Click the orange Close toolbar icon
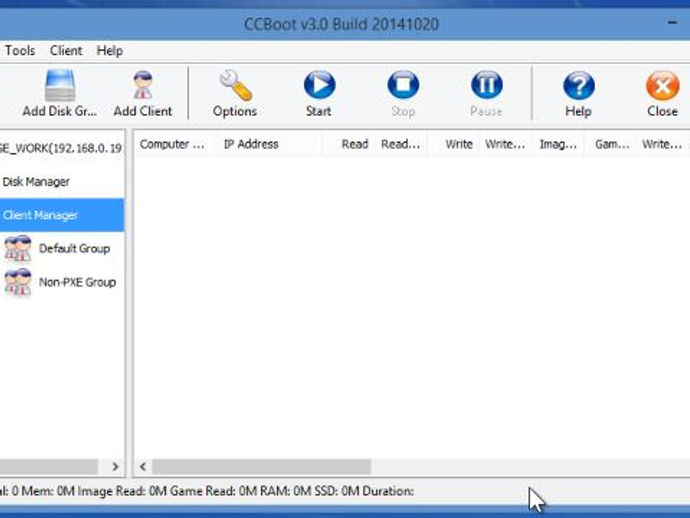Screen dimensions: 690x518 (x=662, y=85)
